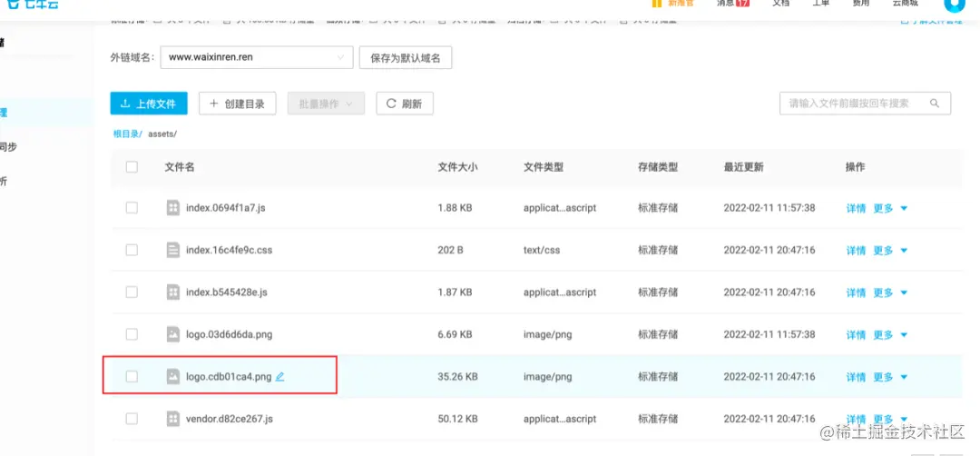Click the magnifier icon in the search box
Viewport: 980px width, 456px height.
(935, 104)
